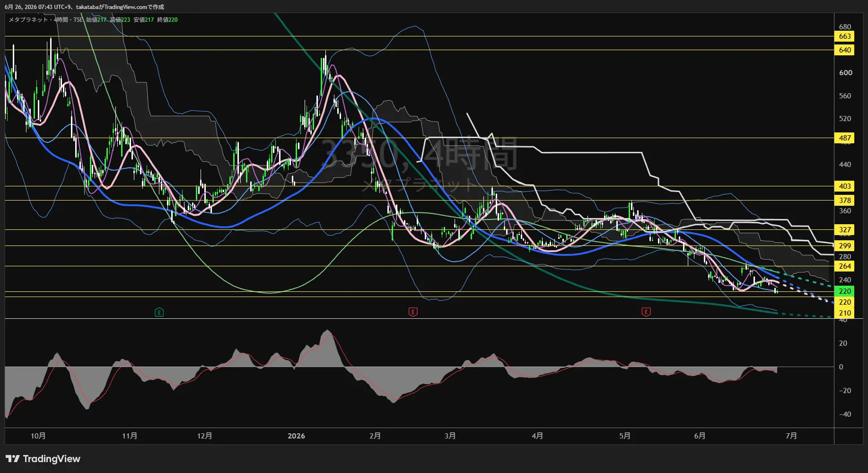Click the 360 price axis value

(845, 211)
